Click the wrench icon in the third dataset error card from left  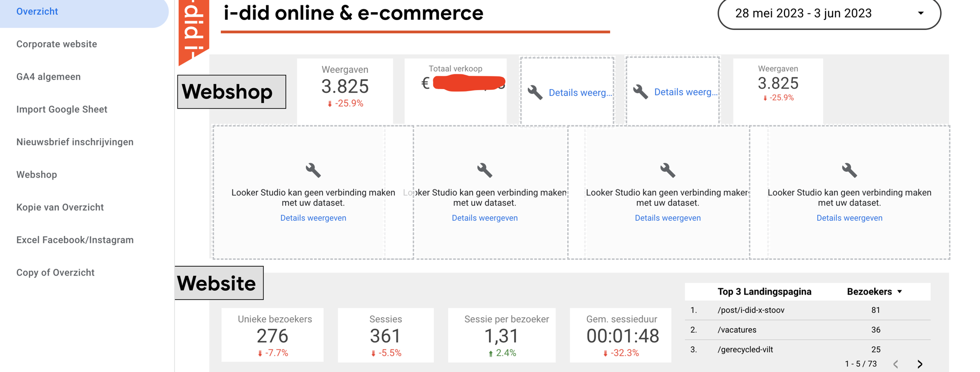click(668, 170)
